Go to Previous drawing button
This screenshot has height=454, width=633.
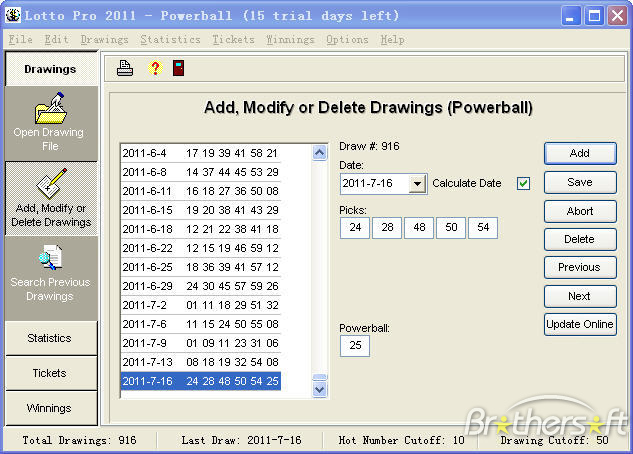(x=580, y=267)
